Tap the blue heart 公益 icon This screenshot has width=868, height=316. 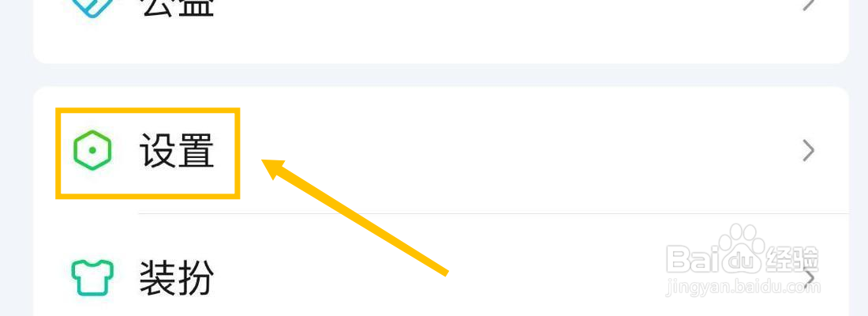[92, 6]
